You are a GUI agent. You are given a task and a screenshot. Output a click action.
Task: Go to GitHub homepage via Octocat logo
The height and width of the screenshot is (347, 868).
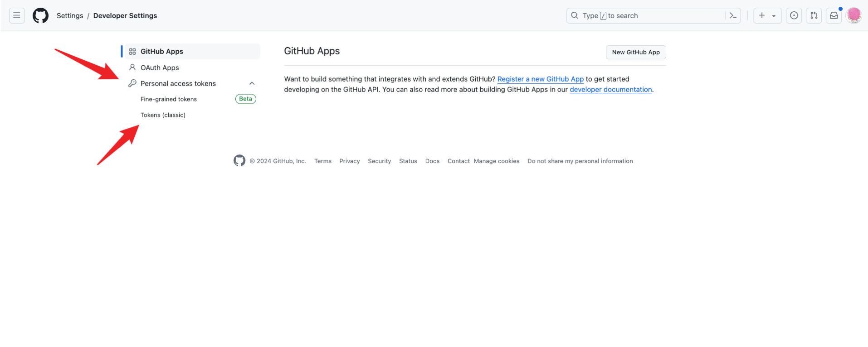(40, 15)
